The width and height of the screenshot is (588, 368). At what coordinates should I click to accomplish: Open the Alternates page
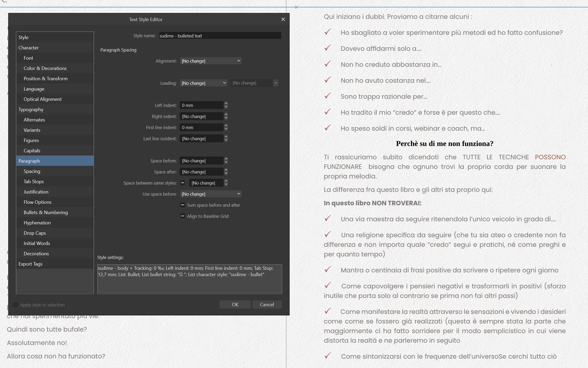(55, 120)
